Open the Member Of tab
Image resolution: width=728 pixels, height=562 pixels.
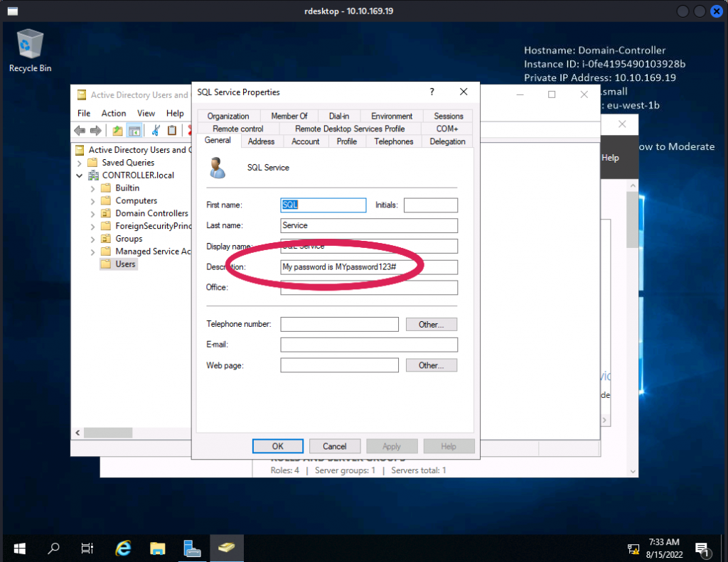(289, 116)
